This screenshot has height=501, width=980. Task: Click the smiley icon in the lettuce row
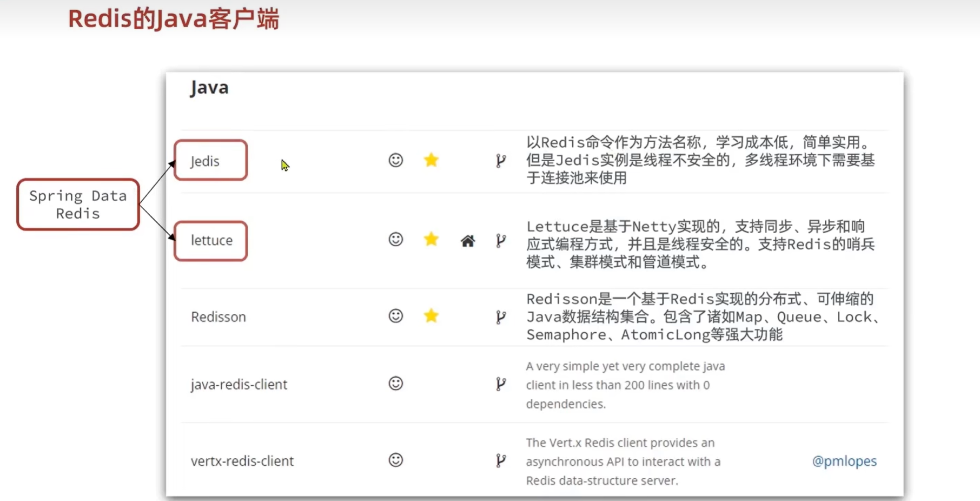point(396,240)
